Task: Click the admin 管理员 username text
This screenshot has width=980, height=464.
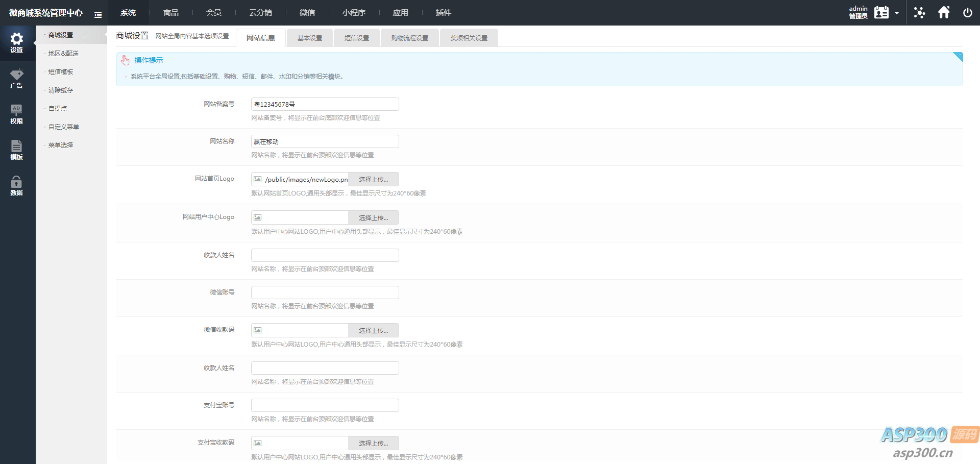Action: pyautogui.click(x=858, y=12)
